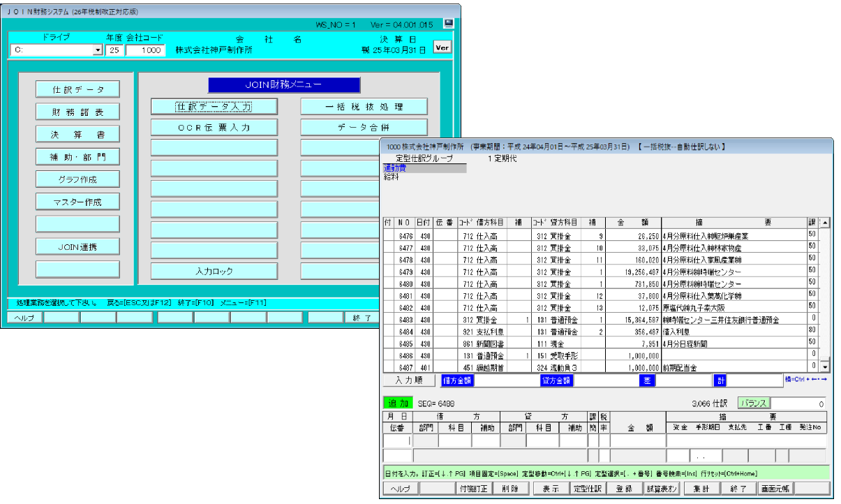
Task: Click the 会社コード field containing 1000
Action: pyautogui.click(x=145, y=50)
